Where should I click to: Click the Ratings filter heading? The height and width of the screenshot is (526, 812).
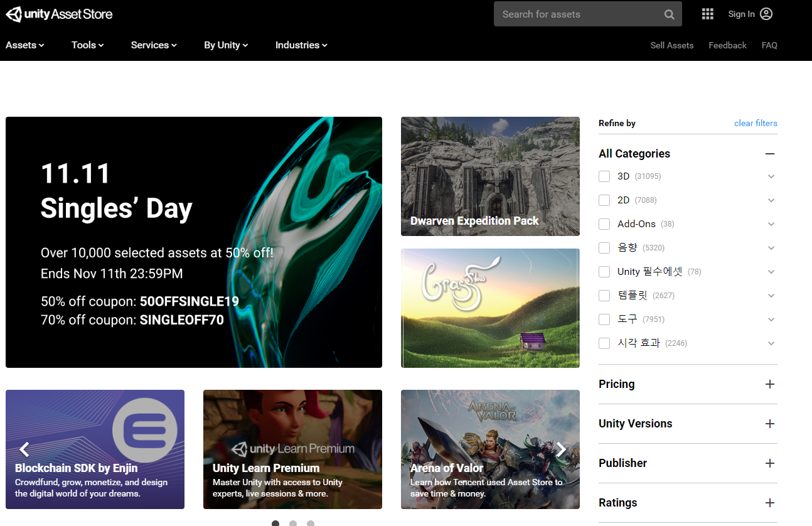click(x=617, y=503)
